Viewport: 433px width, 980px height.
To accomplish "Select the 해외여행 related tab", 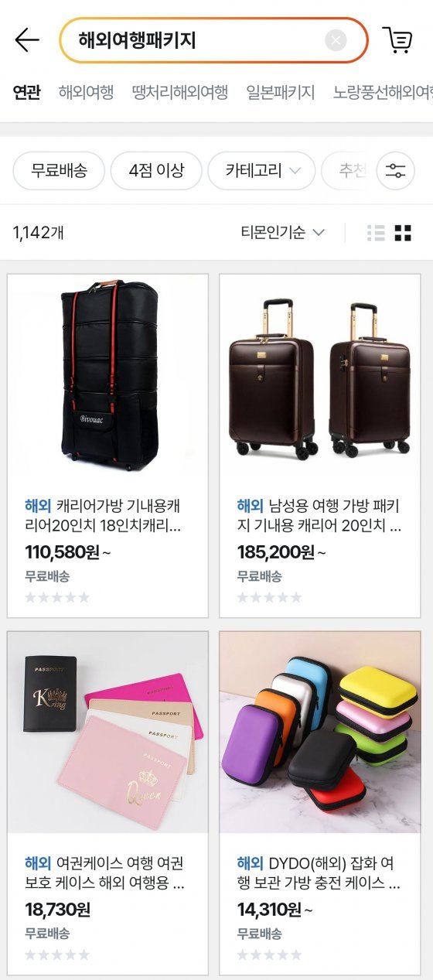I will (x=86, y=93).
